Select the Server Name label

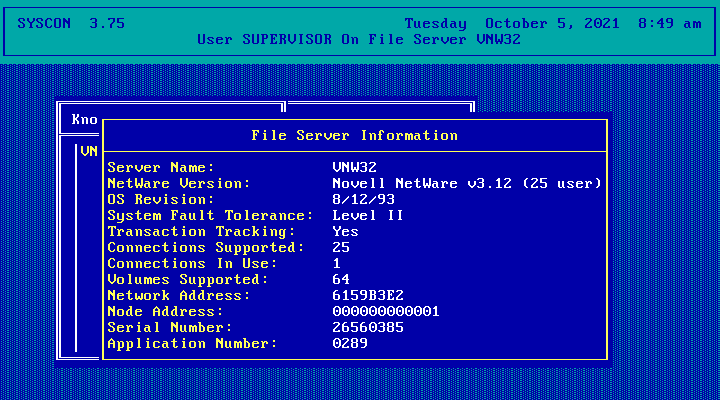pos(161,167)
